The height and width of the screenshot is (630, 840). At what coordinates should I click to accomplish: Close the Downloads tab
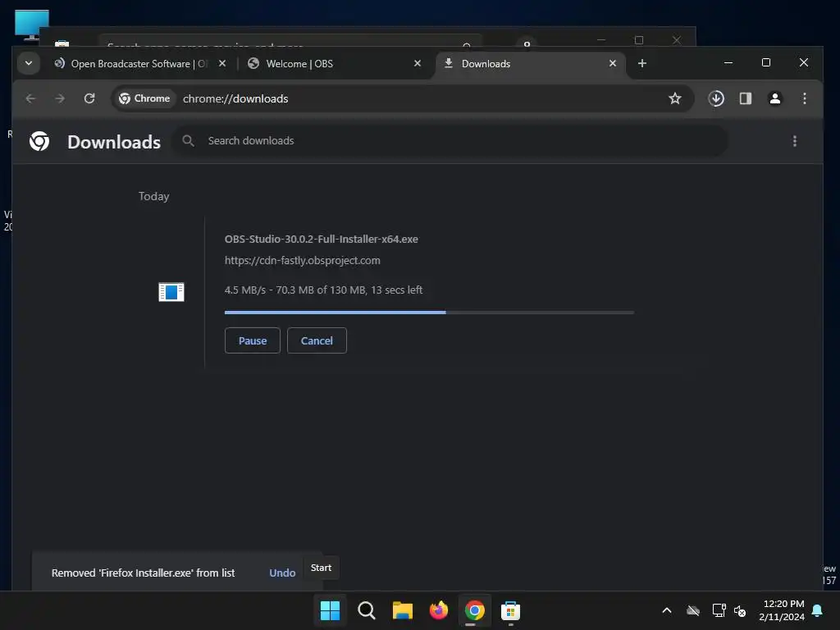(x=612, y=63)
